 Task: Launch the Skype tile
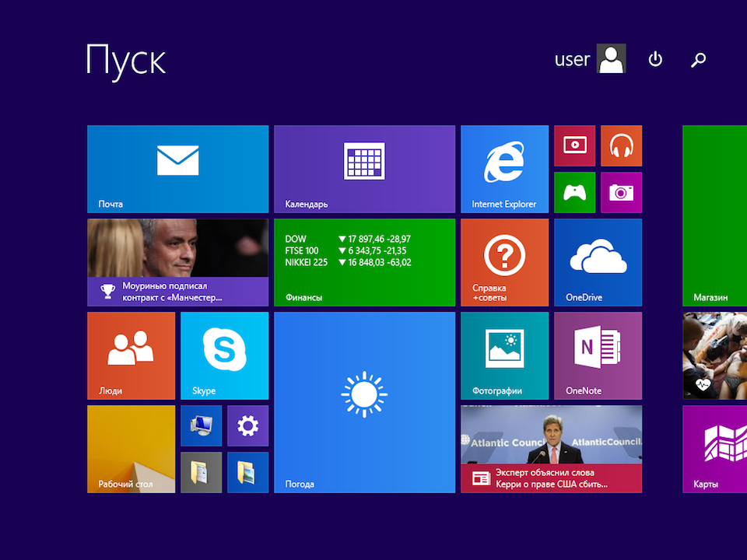(x=224, y=355)
